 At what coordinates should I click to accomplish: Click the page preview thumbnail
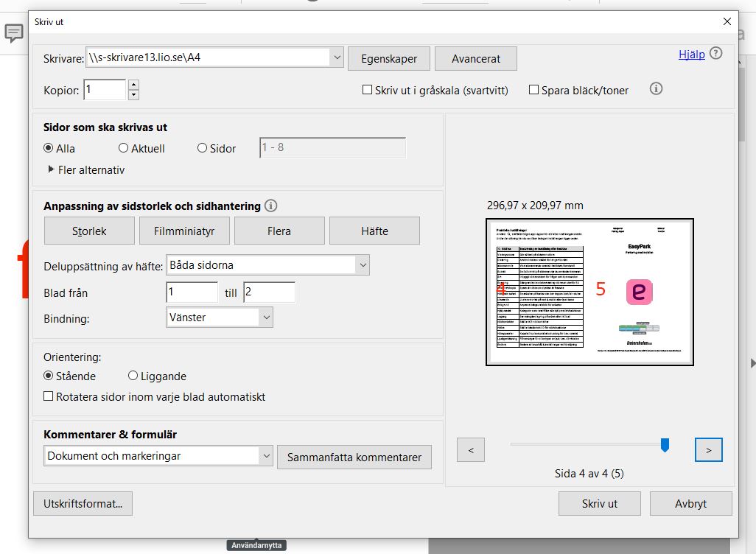[589, 291]
